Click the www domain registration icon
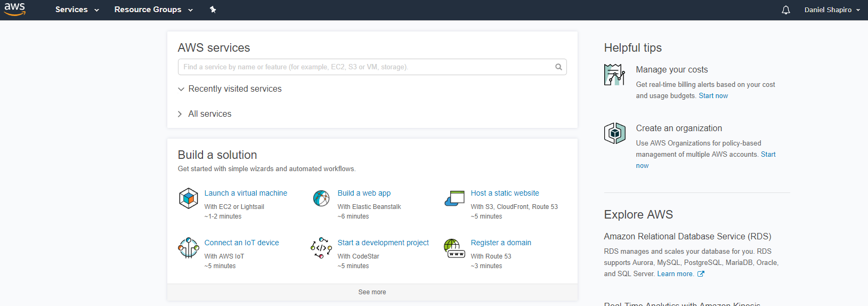Image resolution: width=868 pixels, height=306 pixels. 455,248
